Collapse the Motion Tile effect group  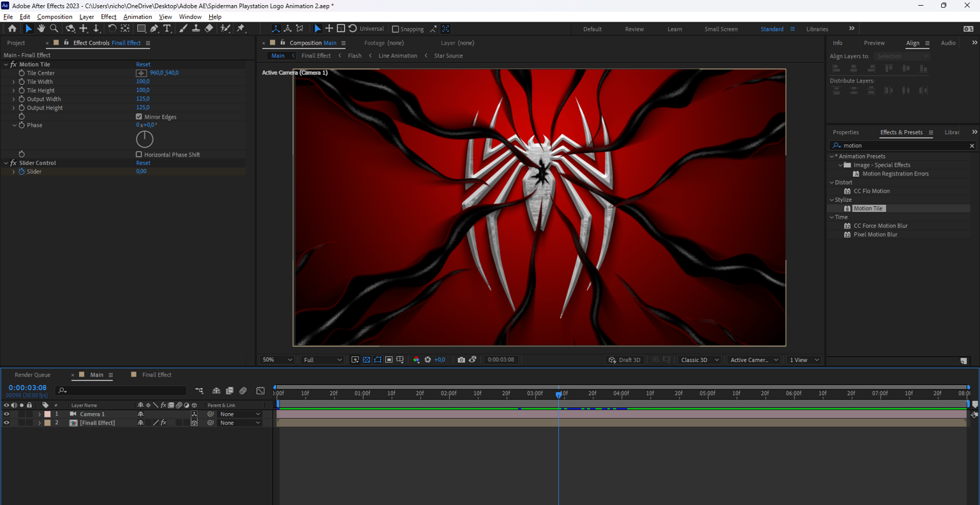(6, 64)
